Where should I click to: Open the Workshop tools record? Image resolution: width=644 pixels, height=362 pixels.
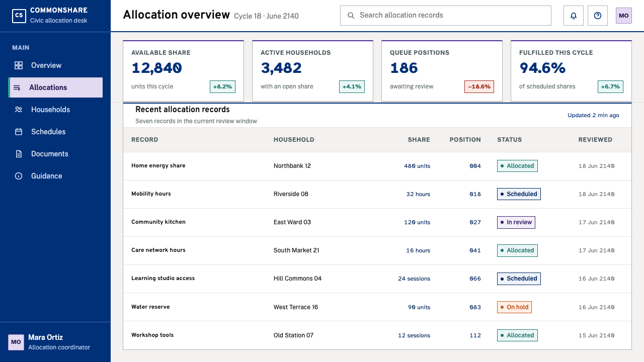[x=377, y=335]
